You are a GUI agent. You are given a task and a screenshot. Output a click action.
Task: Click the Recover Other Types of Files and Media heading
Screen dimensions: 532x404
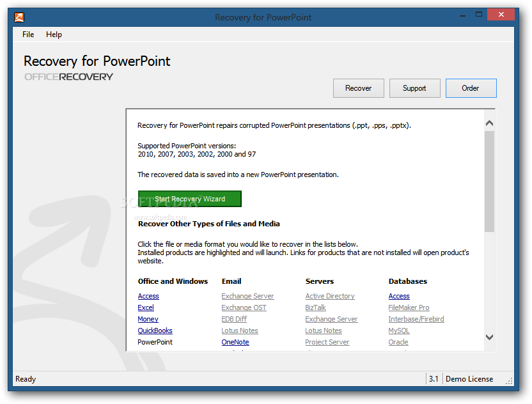(x=209, y=224)
